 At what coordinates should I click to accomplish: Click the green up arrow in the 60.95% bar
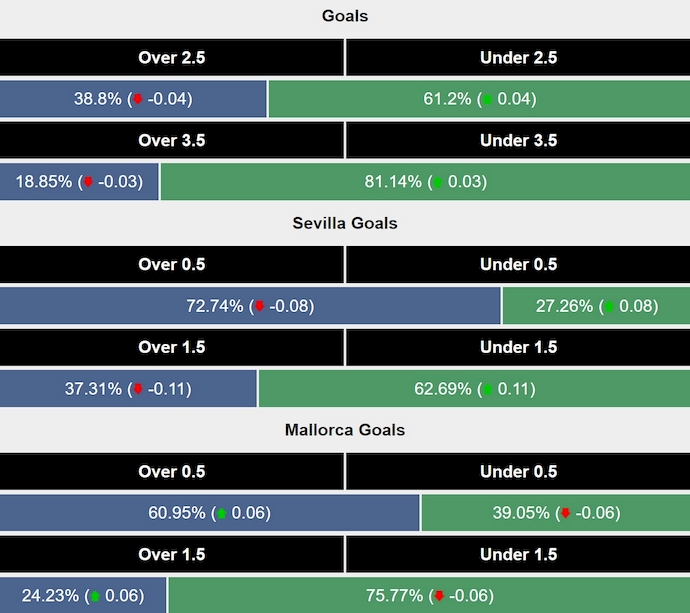[x=221, y=513]
